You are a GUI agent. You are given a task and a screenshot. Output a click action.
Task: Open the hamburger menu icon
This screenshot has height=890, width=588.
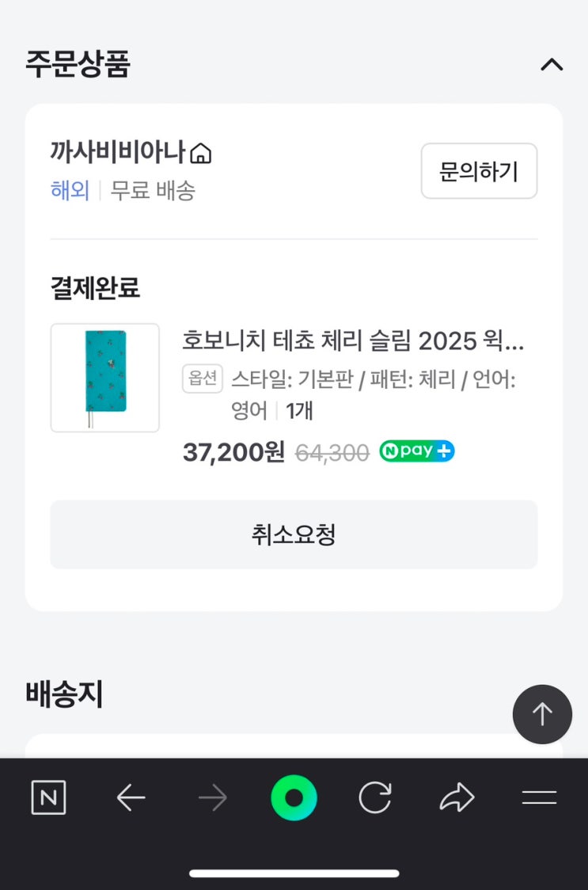tap(539, 797)
